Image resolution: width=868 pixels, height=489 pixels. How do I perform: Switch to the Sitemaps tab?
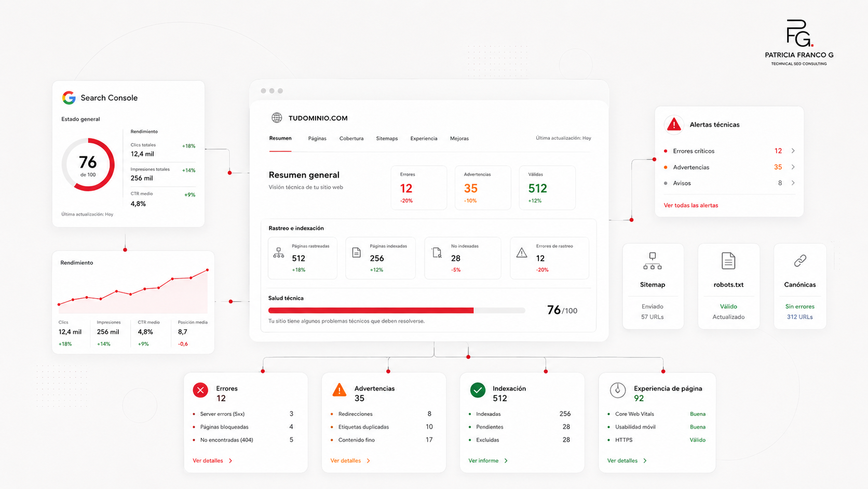387,139
